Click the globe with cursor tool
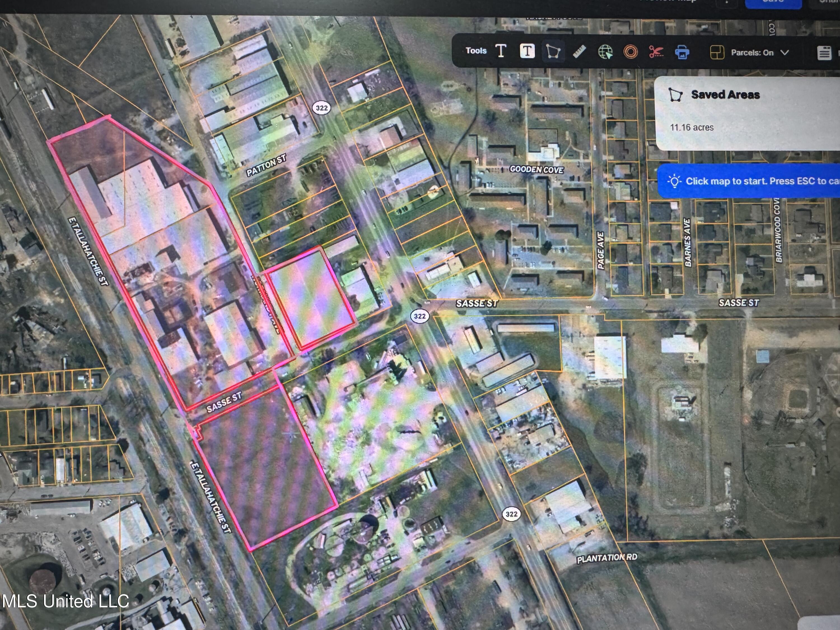The height and width of the screenshot is (630, 840). (x=605, y=52)
